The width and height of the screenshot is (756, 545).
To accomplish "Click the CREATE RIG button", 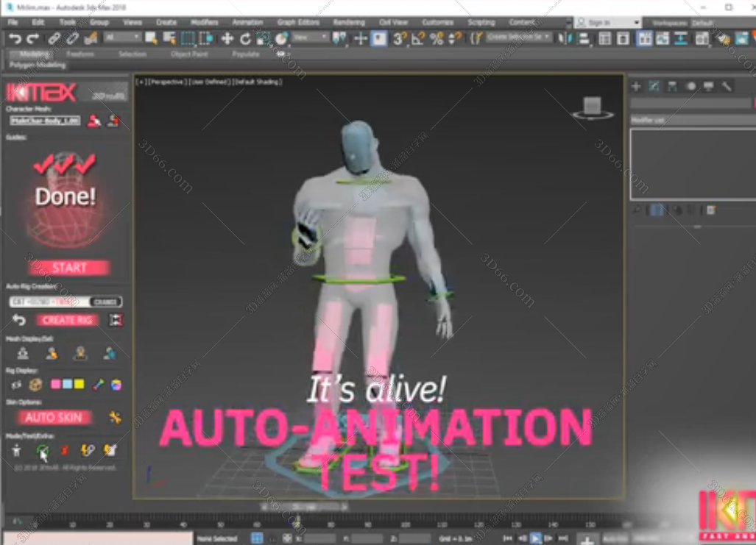I will pyautogui.click(x=67, y=320).
